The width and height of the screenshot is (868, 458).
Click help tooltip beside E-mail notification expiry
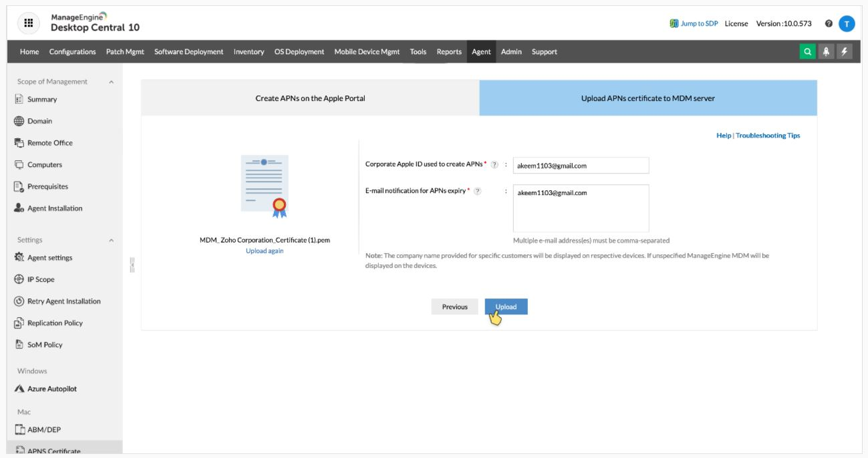click(x=477, y=192)
